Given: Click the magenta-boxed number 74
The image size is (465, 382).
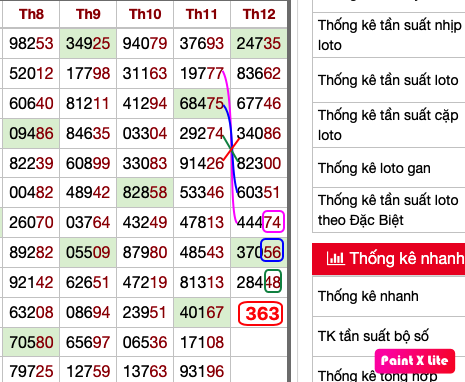Looking at the screenshot, I should (x=273, y=222).
